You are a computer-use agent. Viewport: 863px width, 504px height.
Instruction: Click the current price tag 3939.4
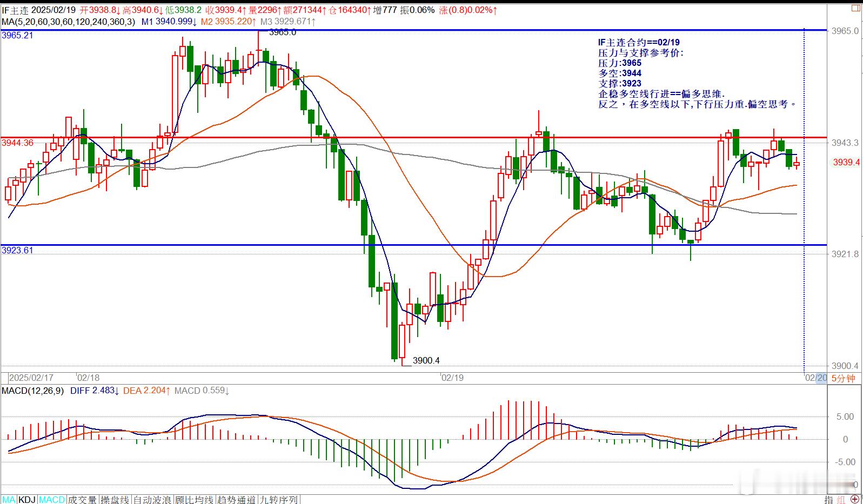[x=846, y=162]
